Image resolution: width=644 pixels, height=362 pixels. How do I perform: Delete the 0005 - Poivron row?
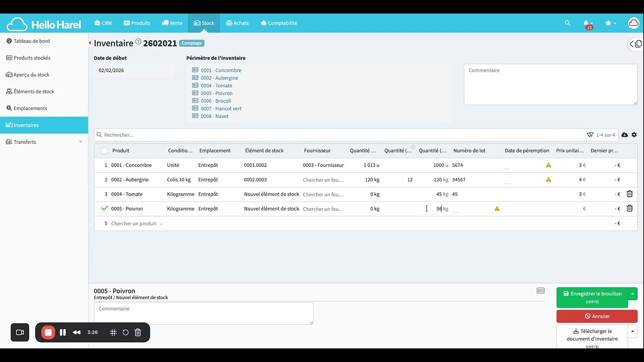(629, 209)
